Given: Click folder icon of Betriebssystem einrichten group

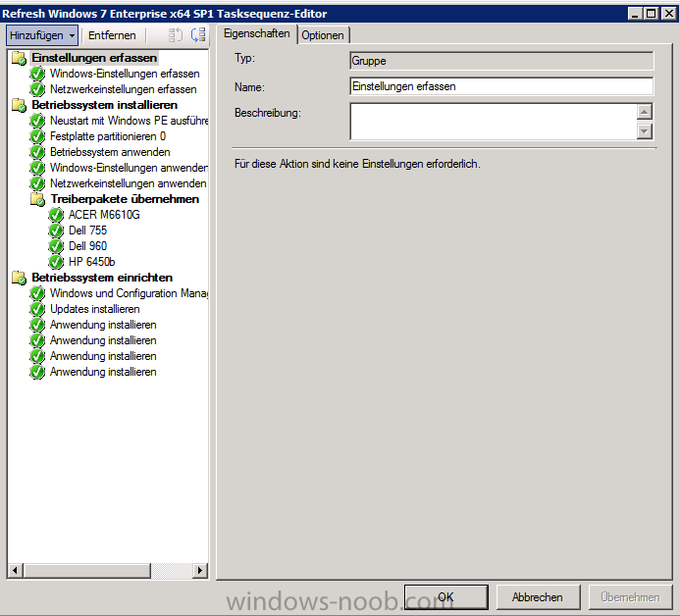Looking at the screenshot, I should 19,278.
